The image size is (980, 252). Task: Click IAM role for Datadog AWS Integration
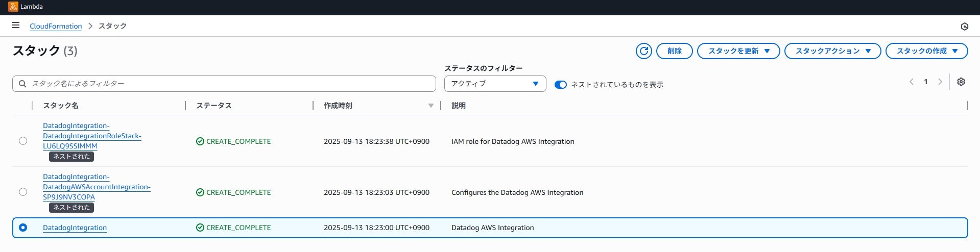[x=513, y=141]
